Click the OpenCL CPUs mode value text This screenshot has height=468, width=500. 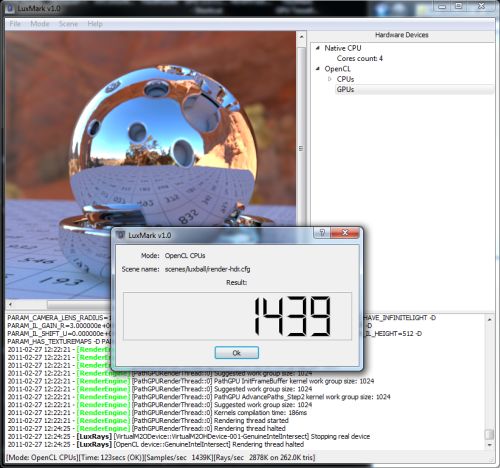tap(185, 256)
